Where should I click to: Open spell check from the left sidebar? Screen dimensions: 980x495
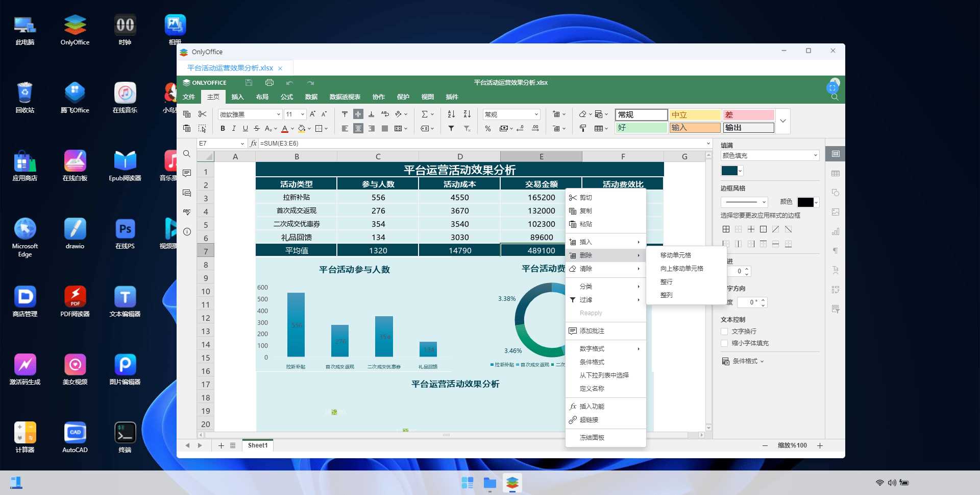(187, 211)
